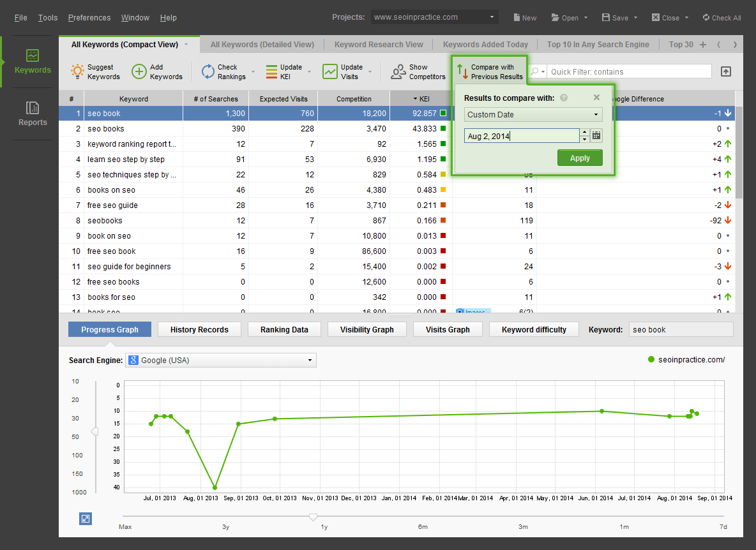Open the calendar picker for the custom date
756x550 pixels.
tap(596, 136)
